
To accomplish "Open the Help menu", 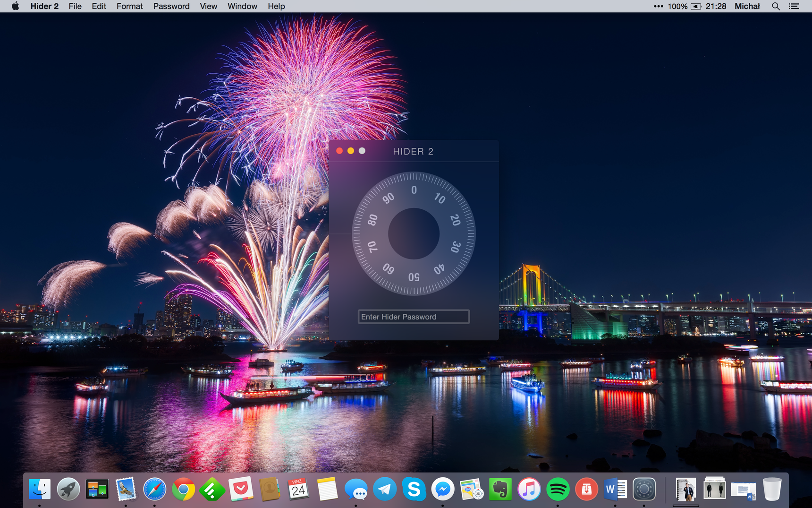I will coord(276,6).
